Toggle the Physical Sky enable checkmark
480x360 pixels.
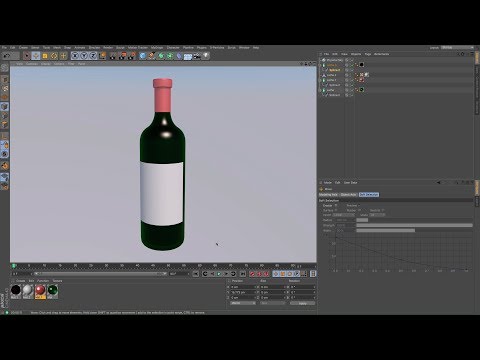[352, 60]
